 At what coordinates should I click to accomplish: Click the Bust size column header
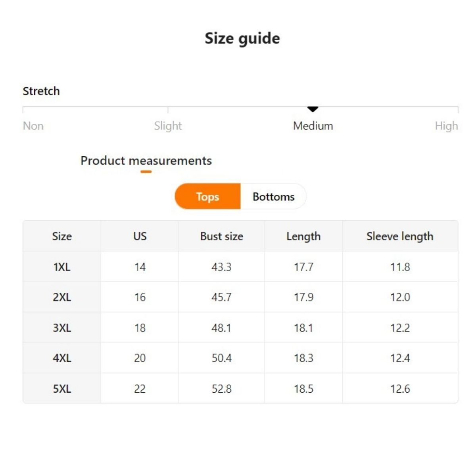[x=221, y=236]
